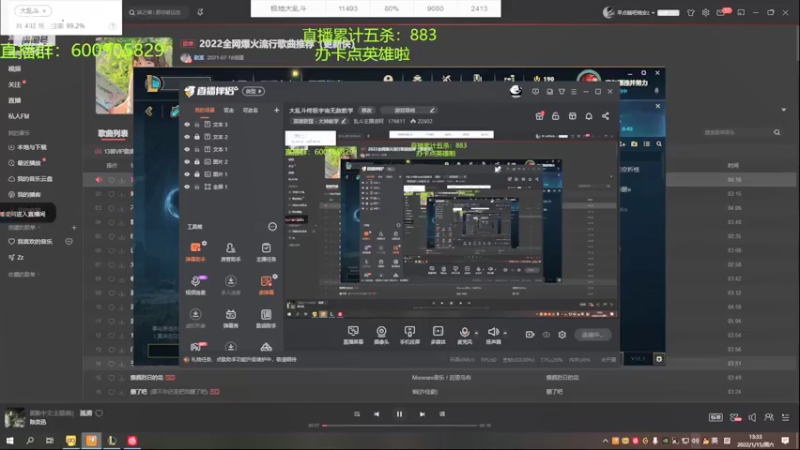Open 我喜欢的音乐 playlist
Viewport: 800px width, 450px height.
pyautogui.click(x=31, y=241)
